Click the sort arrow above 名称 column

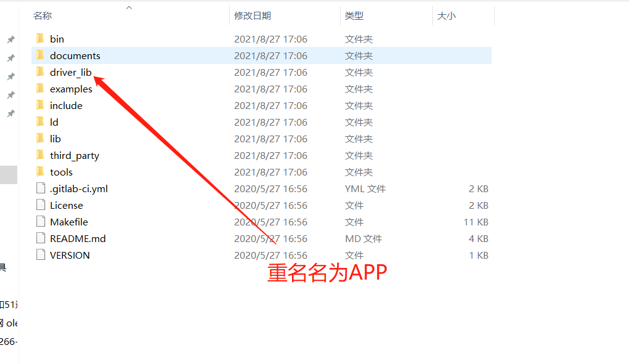pos(129,7)
